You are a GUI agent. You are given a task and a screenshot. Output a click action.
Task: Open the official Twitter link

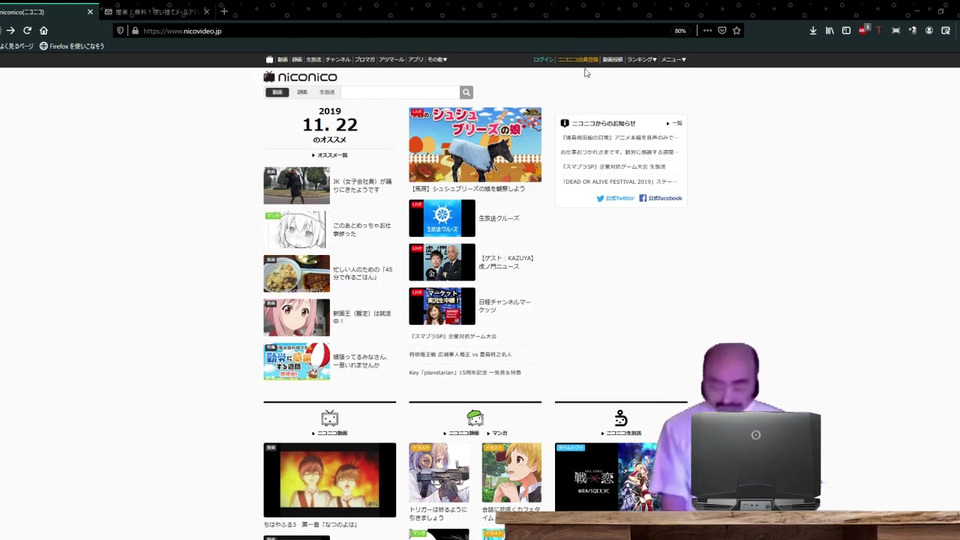(x=615, y=198)
